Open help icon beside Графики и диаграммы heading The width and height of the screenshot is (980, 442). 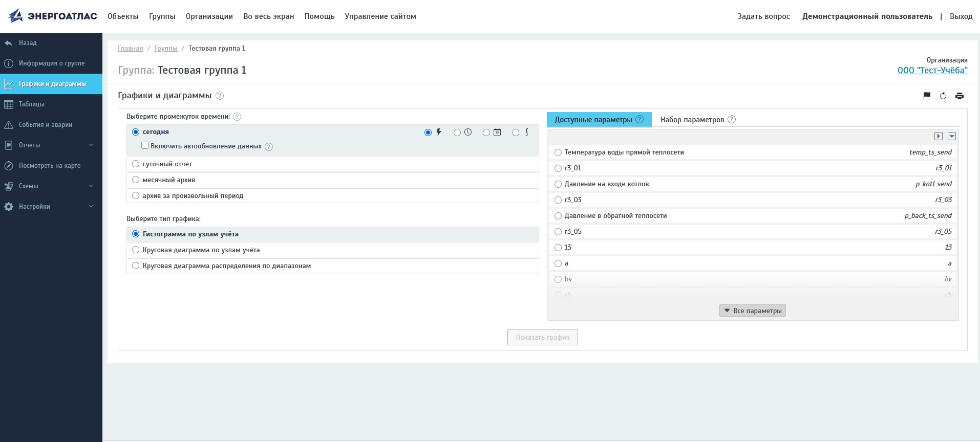click(220, 96)
